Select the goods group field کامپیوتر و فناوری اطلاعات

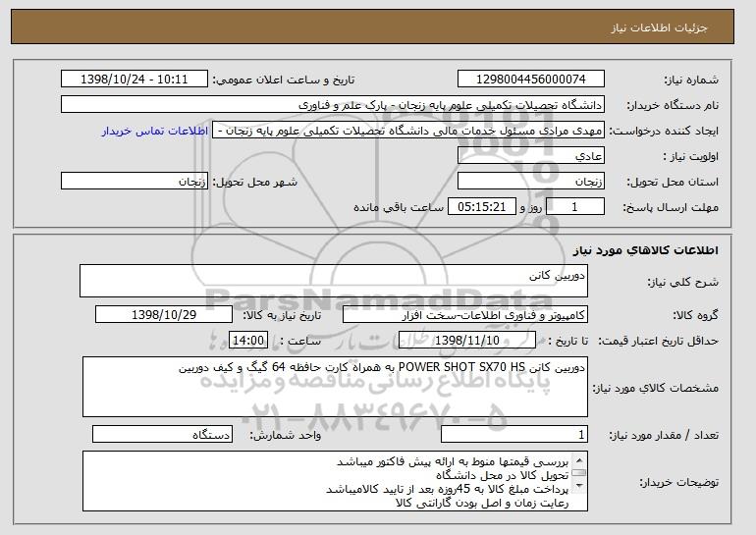point(465,315)
